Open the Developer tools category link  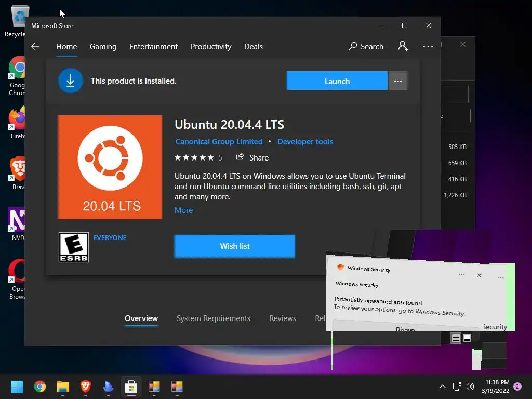pyautogui.click(x=305, y=142)
